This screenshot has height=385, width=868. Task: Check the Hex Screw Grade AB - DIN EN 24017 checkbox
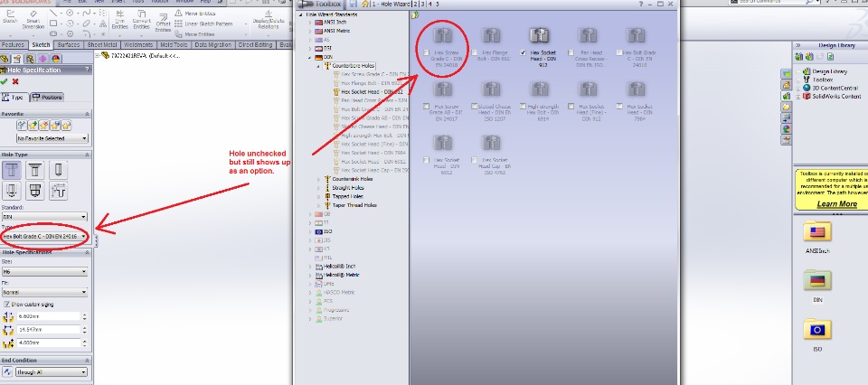click(x=426, y=107)
